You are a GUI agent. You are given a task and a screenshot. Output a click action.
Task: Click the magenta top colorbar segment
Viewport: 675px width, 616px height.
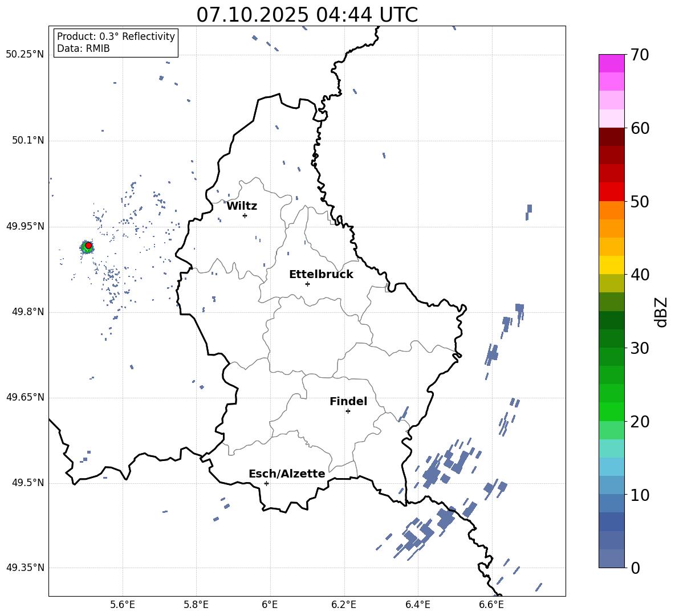612,63
